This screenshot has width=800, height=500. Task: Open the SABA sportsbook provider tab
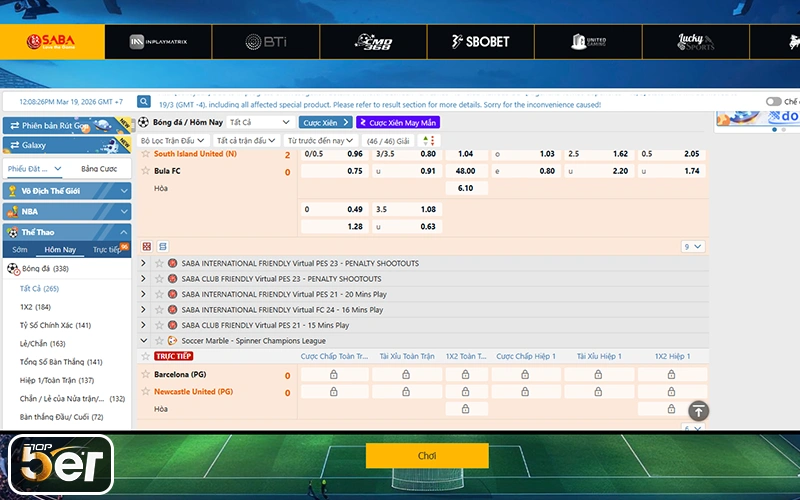click(x=52, y=42)
